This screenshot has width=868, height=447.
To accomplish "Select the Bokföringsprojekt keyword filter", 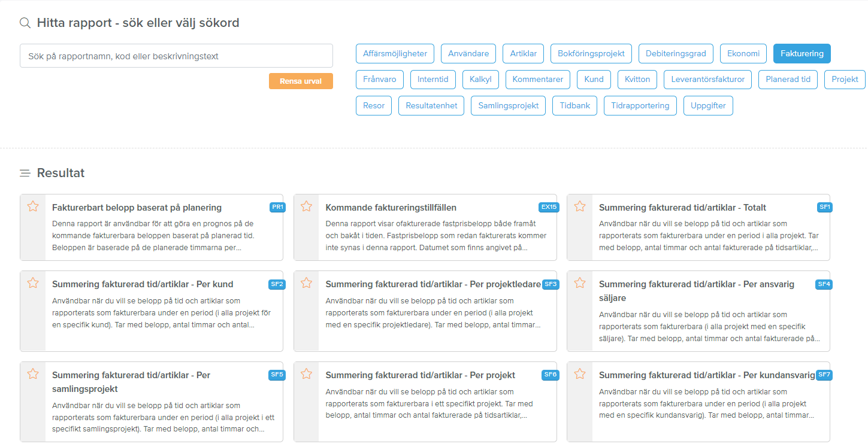I will 591,53.
